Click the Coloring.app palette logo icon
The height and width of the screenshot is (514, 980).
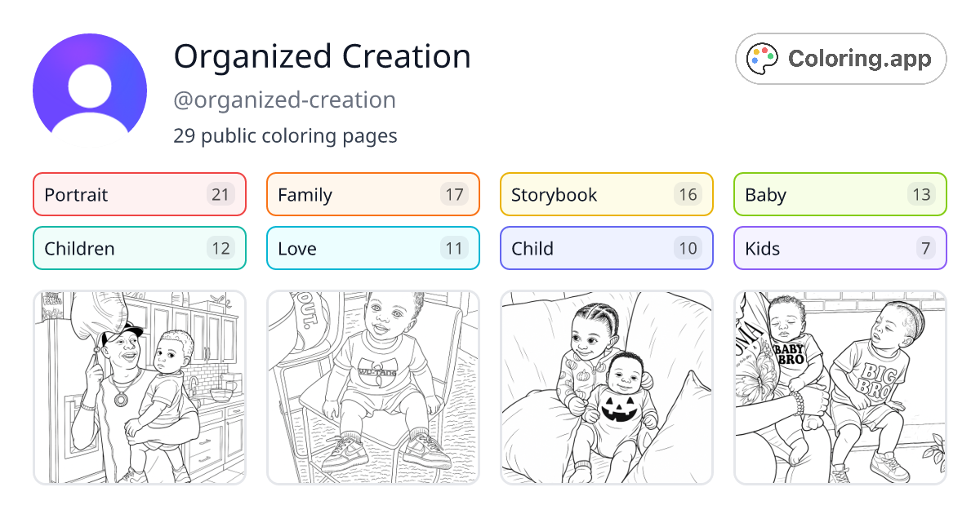tap(763, 58)
